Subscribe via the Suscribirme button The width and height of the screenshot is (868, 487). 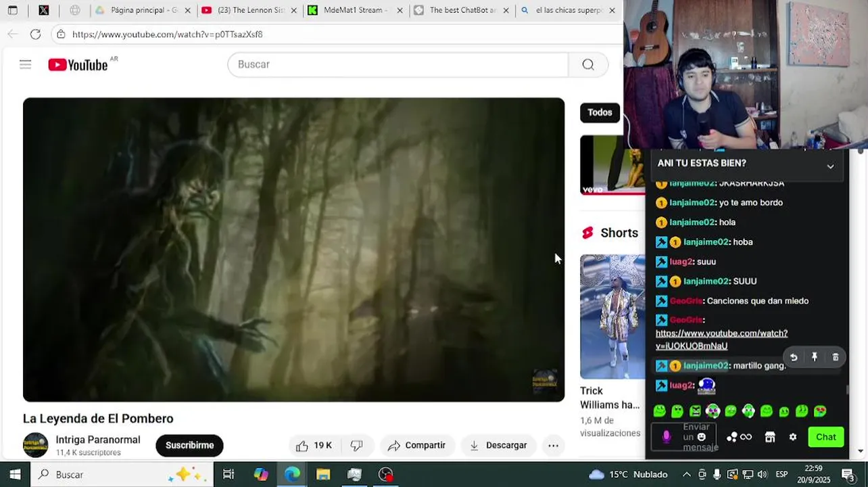189,445
